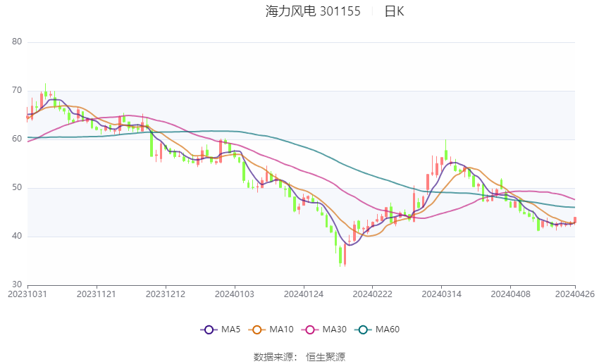
Task: Click the MA60 legend text label
Action: (x=388, y=330)
